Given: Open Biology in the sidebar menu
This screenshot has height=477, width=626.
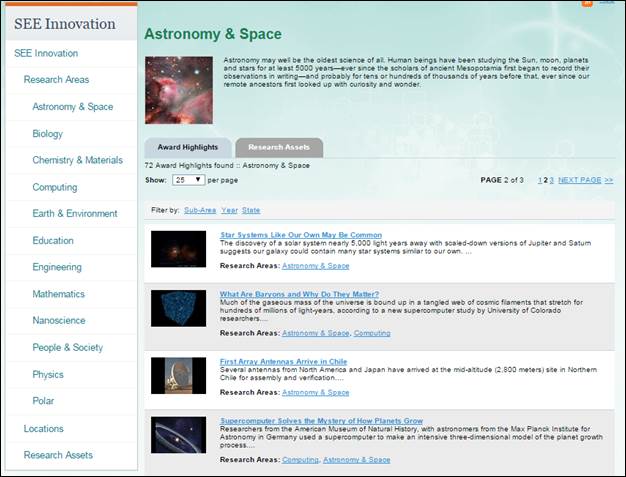Looking at the screenshot, I should [47, 133].
